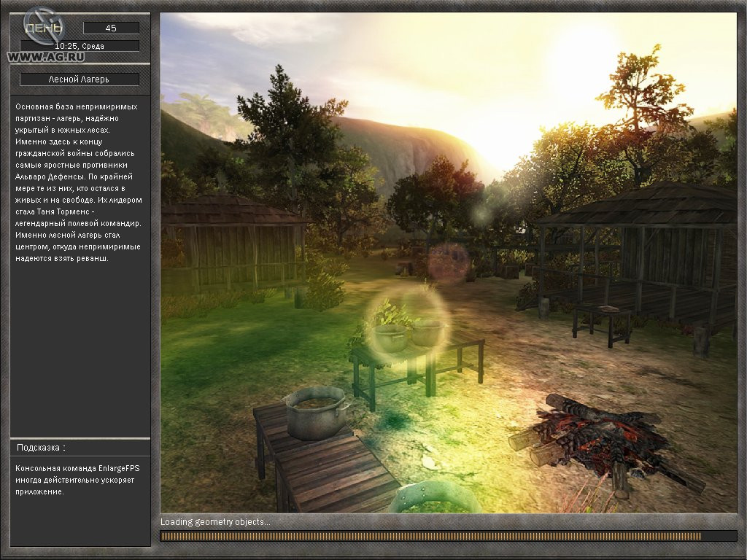The height and width of the screenshot is (560, 747).
Task: Click the closing line "надеются взять реванш."
Action: (62, 259)
